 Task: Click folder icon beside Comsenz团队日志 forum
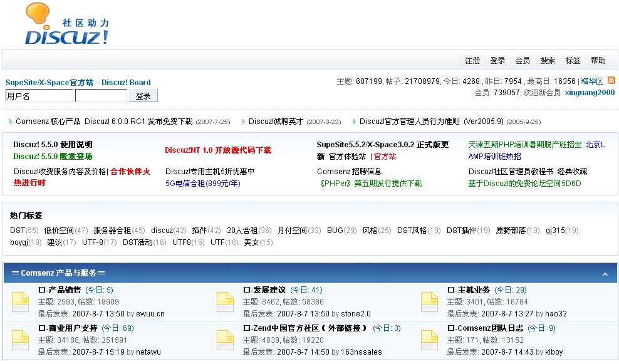tap(429, 340)
